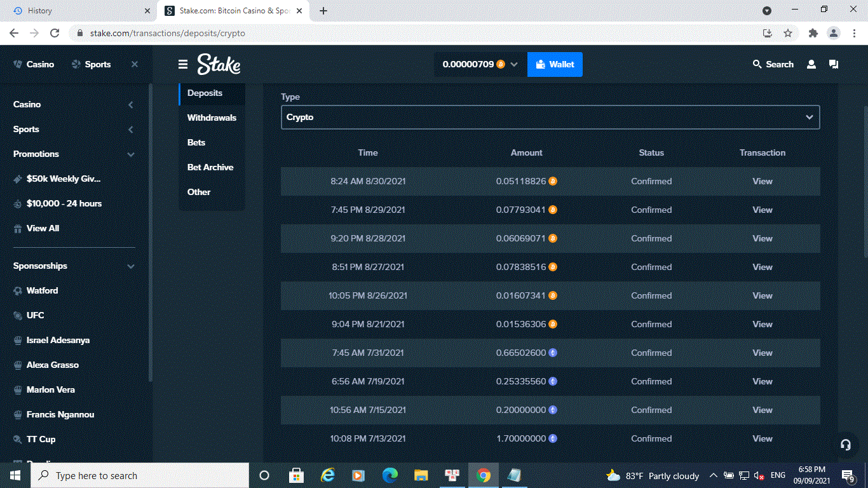Click the $10,000 - 24 hours race icon
The width and height of the screenshot is (868, 488).
pyautogui.click(x=18, y=204)
